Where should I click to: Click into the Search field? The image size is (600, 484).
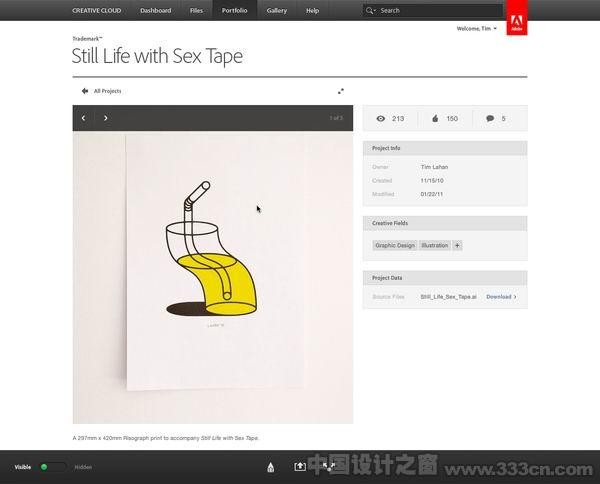click(x=432, y=10)
